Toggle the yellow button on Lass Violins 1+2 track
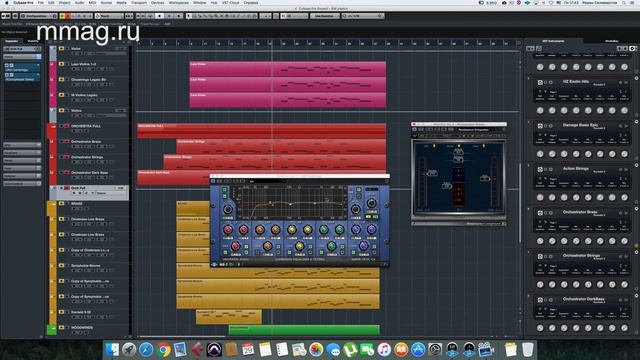 coord(62,64)
